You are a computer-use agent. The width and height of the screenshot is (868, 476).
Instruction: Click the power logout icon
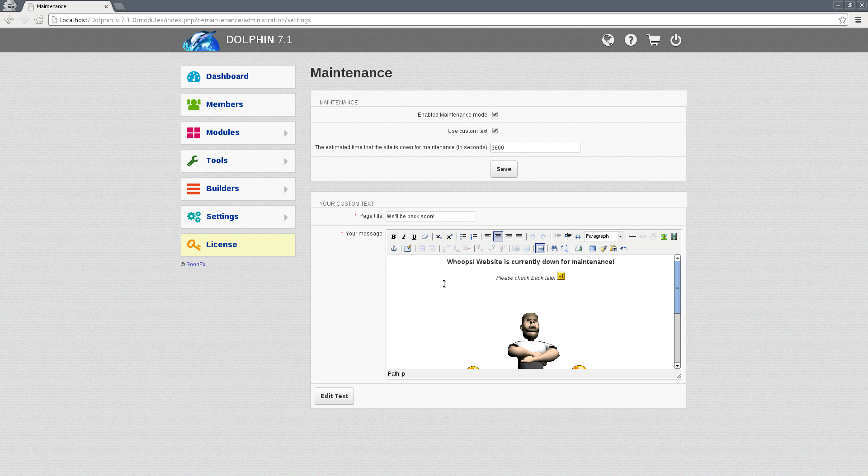tap(676, 40)
